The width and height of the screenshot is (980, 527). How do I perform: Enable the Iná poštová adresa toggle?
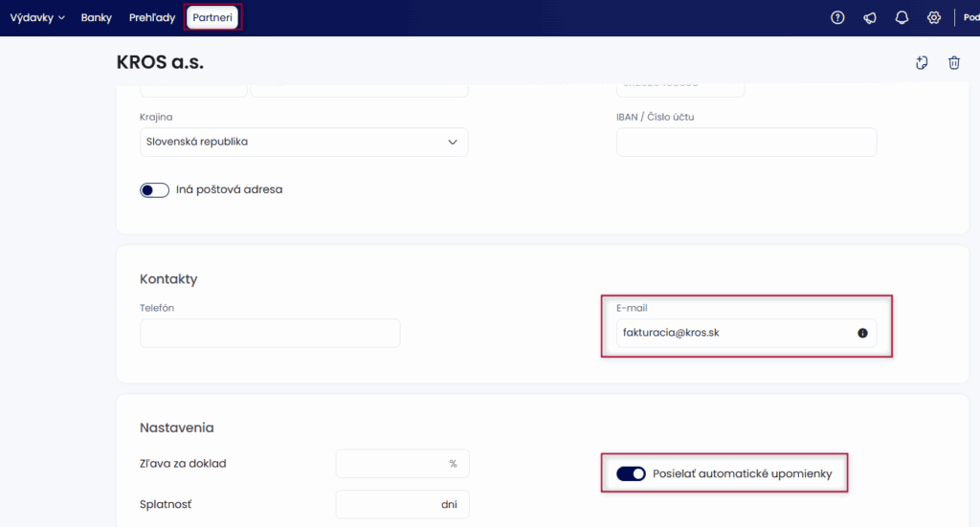[154, 189]
